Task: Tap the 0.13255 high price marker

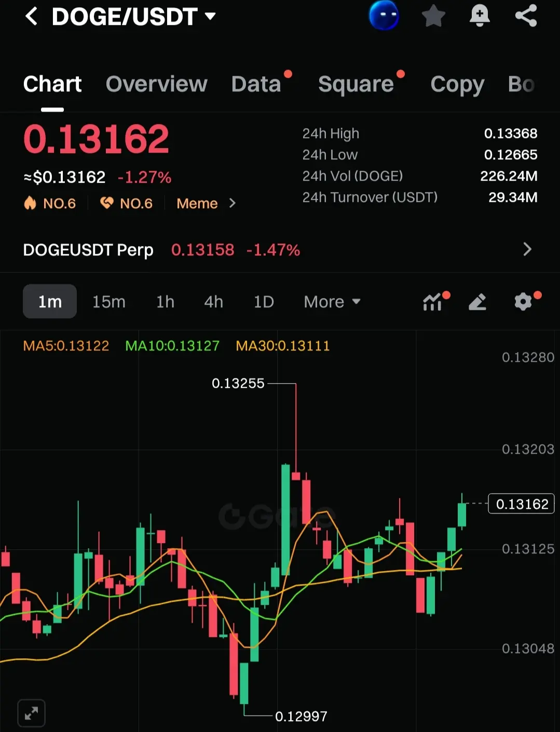Action: pos(238,383)
